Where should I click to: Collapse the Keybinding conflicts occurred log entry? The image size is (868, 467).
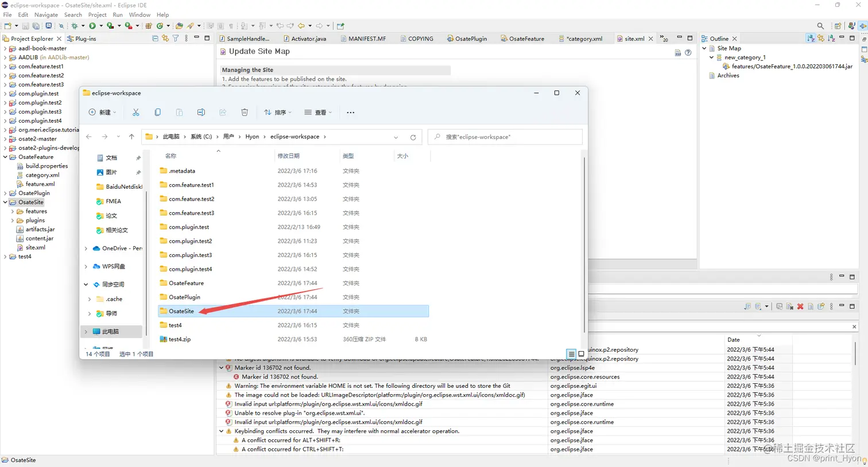tap(222, 431)
